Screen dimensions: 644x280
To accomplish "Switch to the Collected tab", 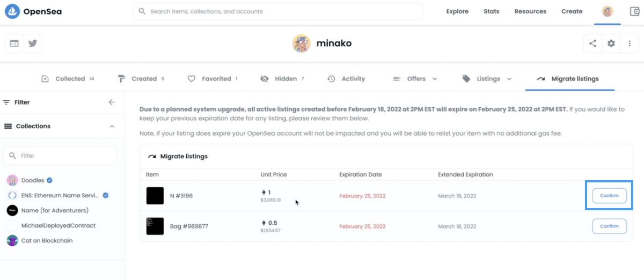I will pyautogui.click(x=70, y=79).
